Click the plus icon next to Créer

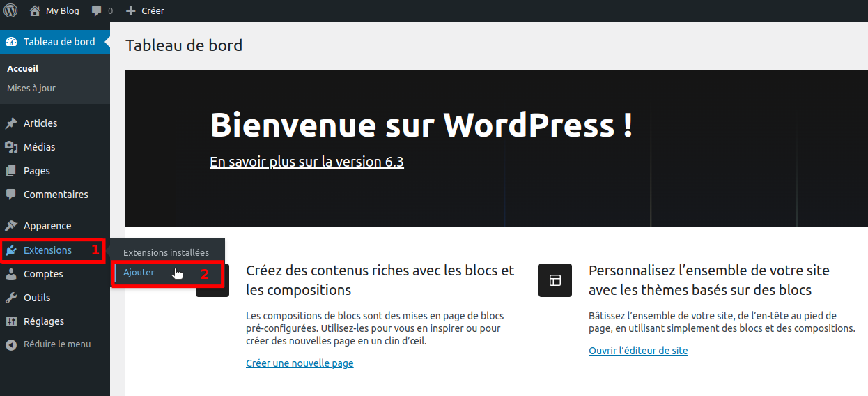coord(130,11)
